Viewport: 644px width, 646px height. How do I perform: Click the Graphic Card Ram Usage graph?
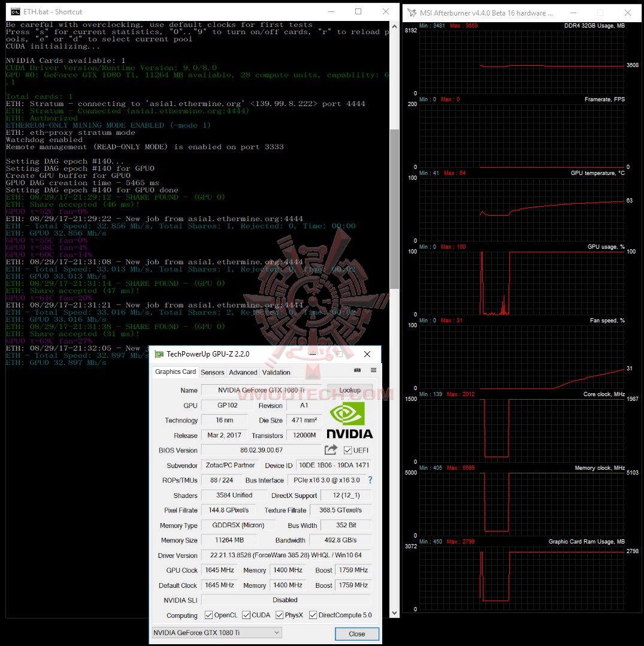coord(521,578)
